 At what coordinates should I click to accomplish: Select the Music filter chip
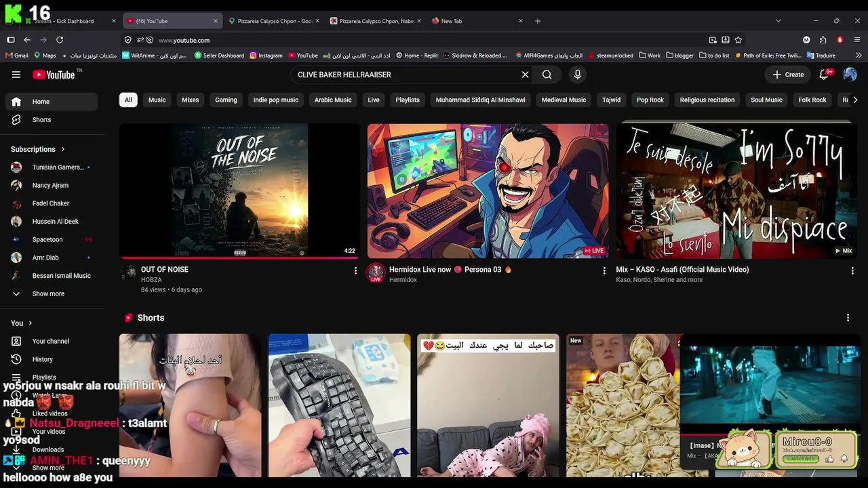coord(157,100)
